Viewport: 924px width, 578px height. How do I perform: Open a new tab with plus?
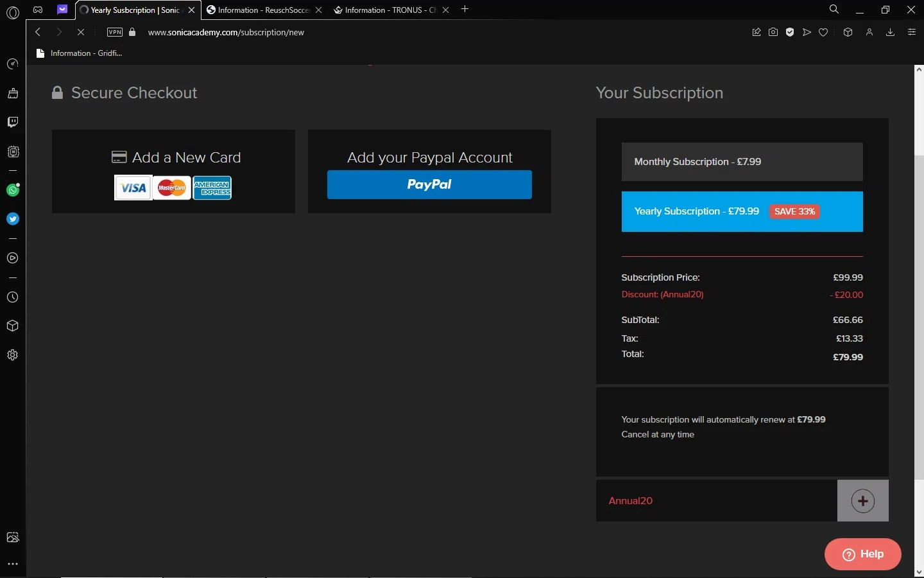pyautogui.click(x=465, y=10)
